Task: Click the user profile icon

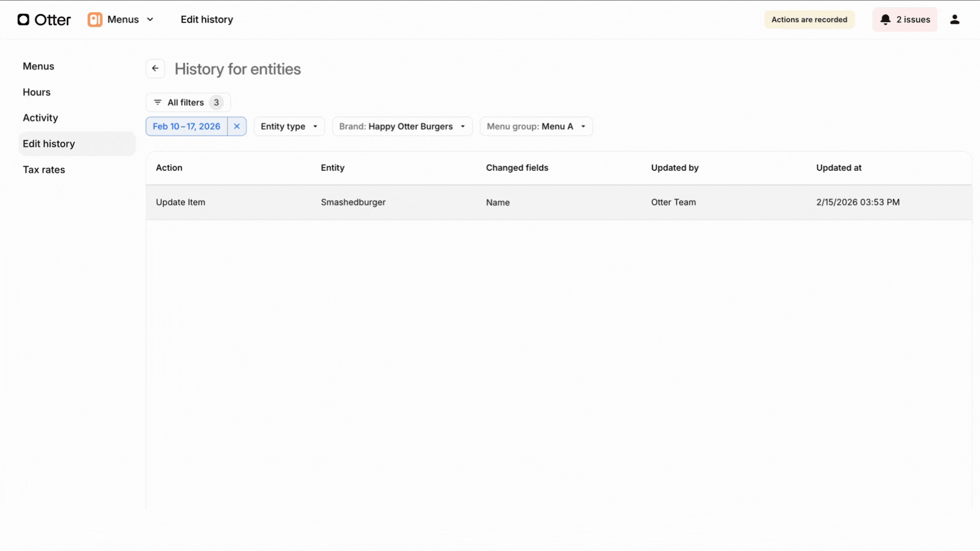Action: click(x=955, y=19)
